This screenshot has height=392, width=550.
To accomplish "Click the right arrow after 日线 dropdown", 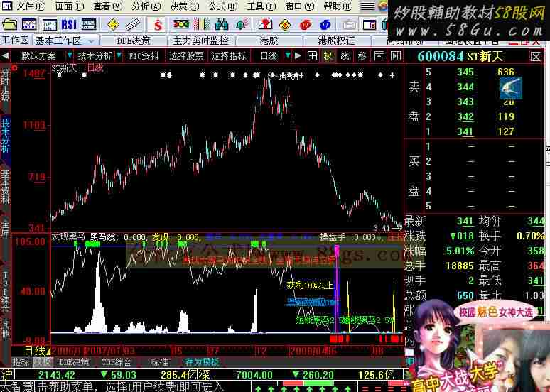I will click(x=298, y=56).
